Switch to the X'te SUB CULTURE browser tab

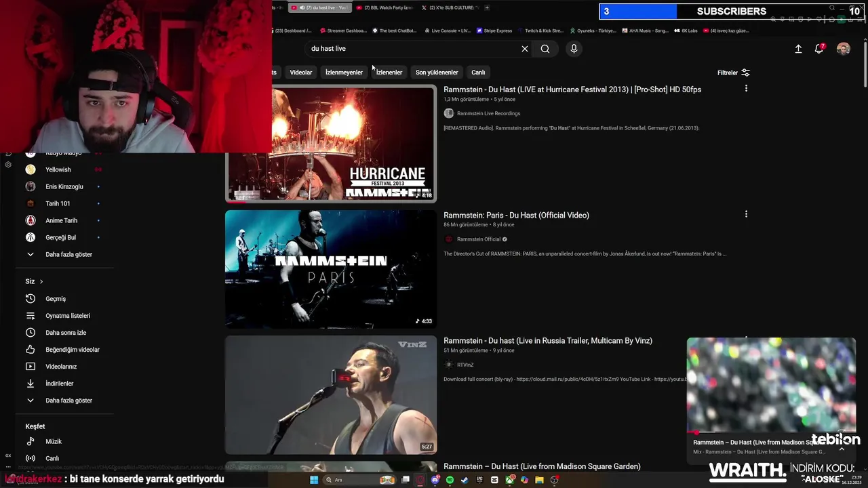(x=450, y=7)
